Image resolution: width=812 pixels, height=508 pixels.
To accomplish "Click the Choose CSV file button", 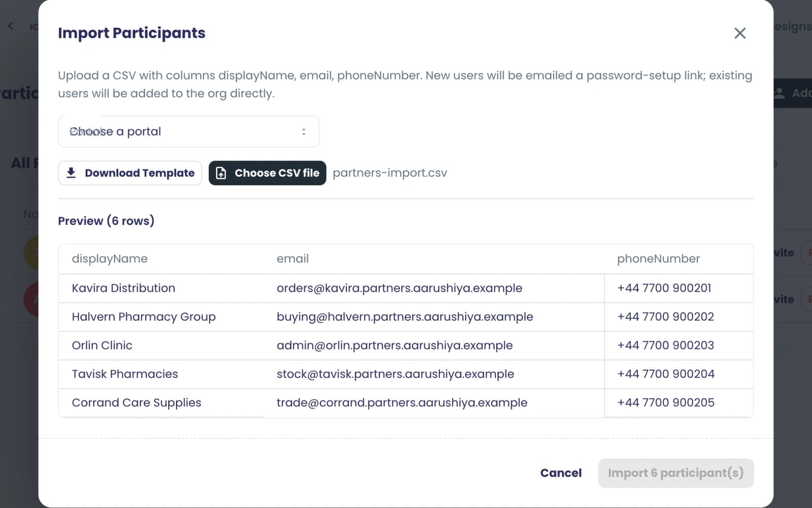I will [x=267, y=173].
